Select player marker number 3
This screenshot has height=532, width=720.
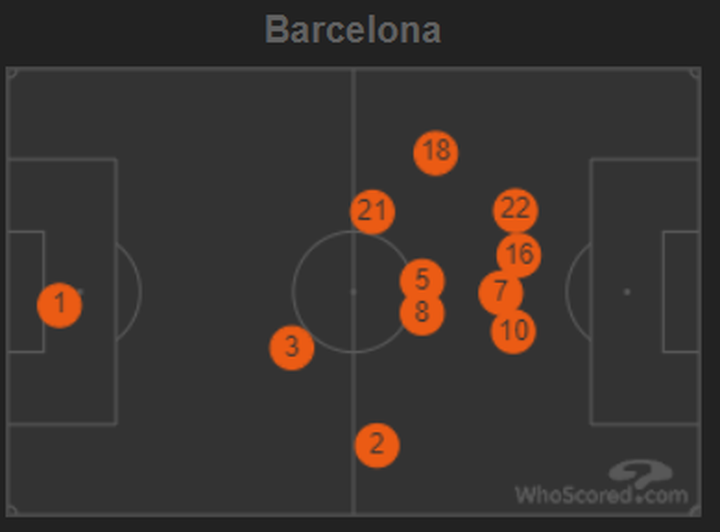[x=292, y=348]
